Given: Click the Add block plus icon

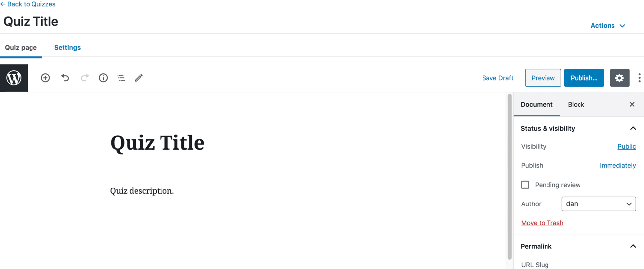Looking at the screenshot, I should pyautogui.click(x=45, y=78).
